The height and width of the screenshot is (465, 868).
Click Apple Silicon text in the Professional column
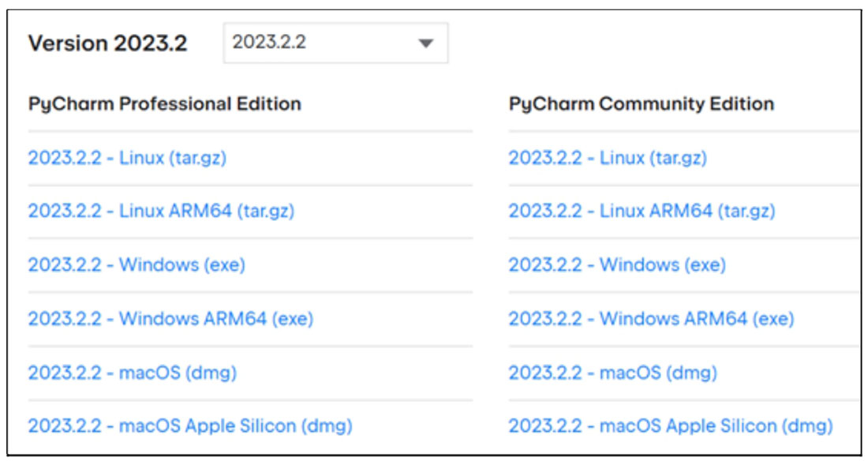point(240,426)
